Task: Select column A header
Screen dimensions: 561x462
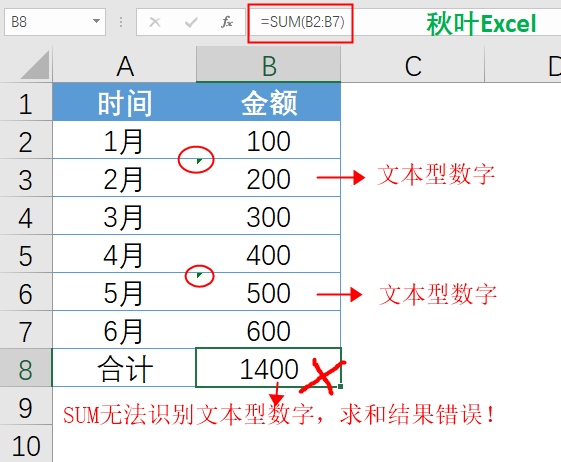Action: (125, 65)
